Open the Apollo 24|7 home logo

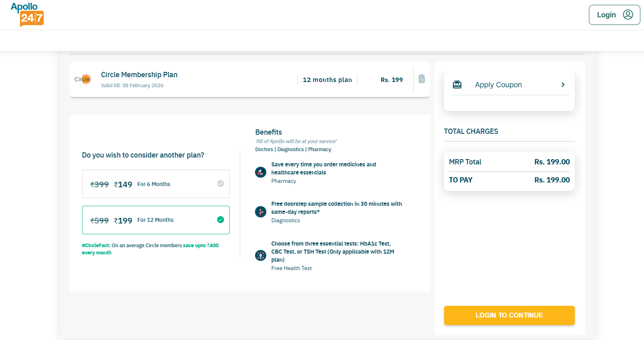point(27,14)
